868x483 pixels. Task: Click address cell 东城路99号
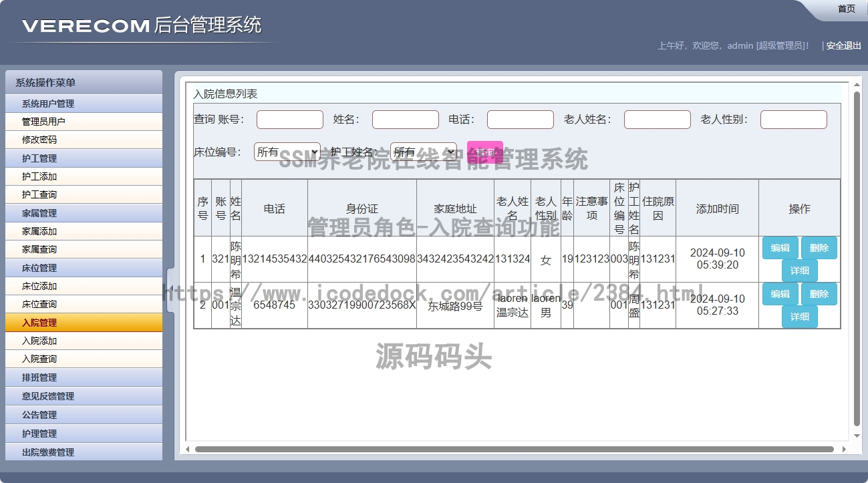click(456, 306)
